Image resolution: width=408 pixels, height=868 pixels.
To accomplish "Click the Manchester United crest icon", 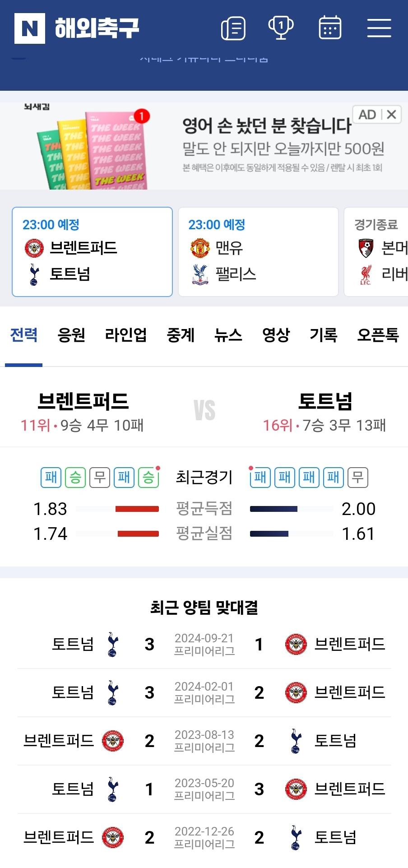I will point(200,248).
